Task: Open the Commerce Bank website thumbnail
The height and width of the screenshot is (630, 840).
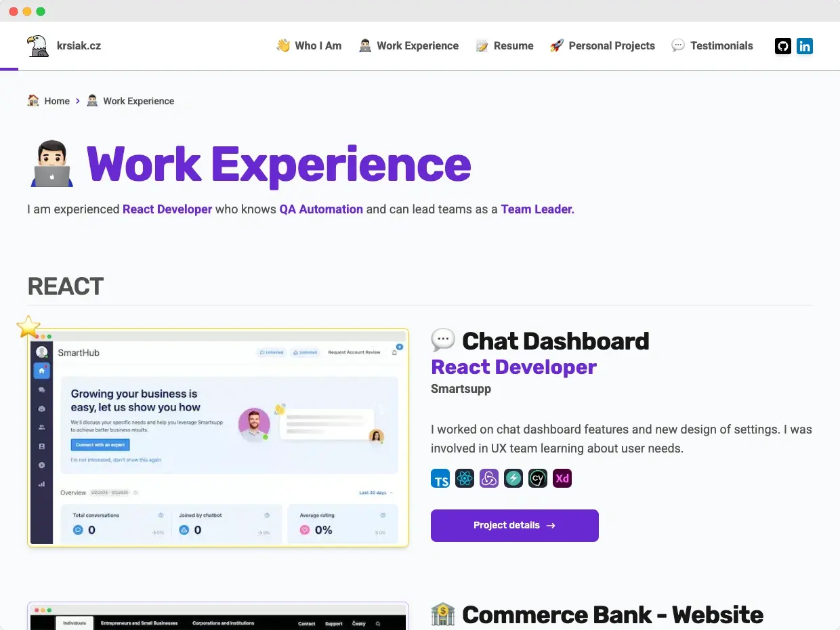Action: point(218,616)
